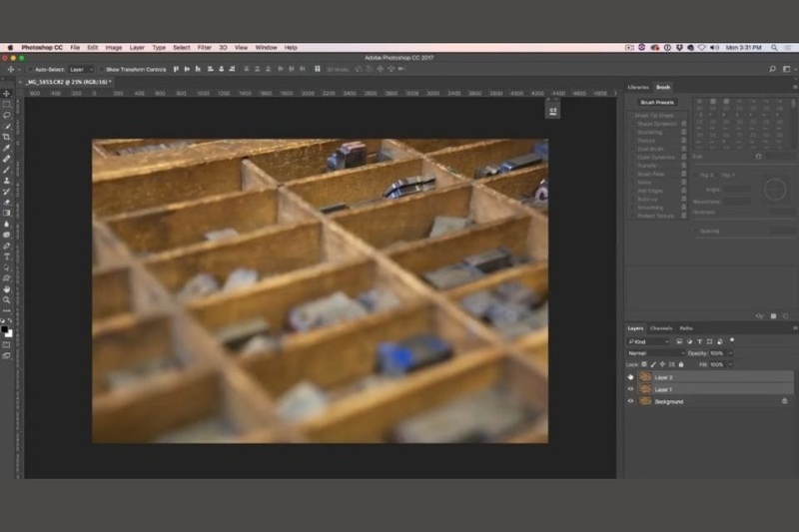Open blend mode Normal dropdown
Image resolution: width=799 pixels, height=532 pixels.
pos(656,353)
